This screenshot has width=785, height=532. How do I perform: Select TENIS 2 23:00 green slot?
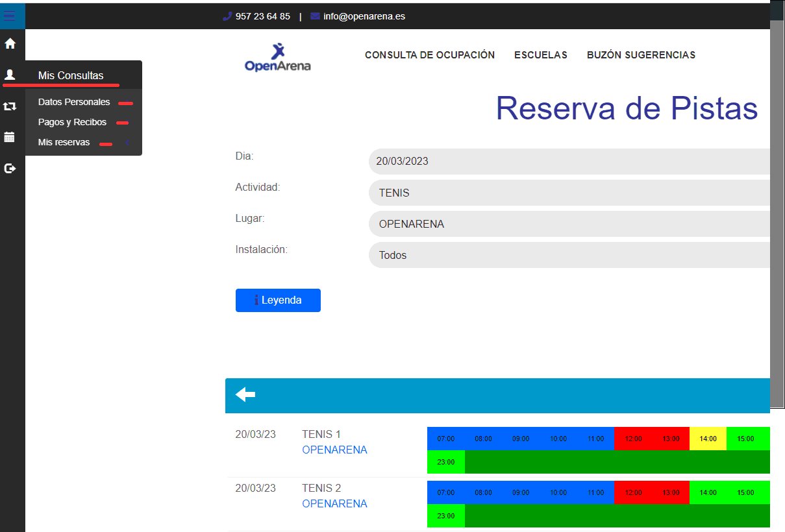click(x=446, y=516)
